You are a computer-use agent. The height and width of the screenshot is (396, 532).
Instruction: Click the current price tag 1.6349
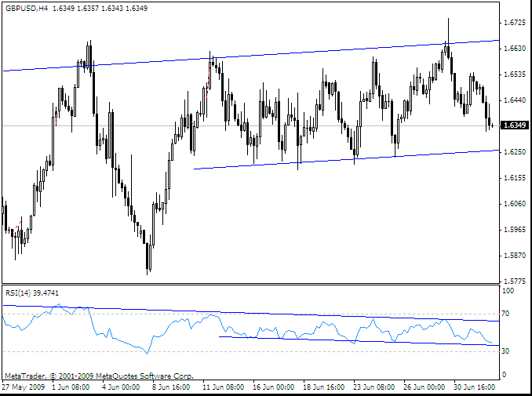coord(515,125)
